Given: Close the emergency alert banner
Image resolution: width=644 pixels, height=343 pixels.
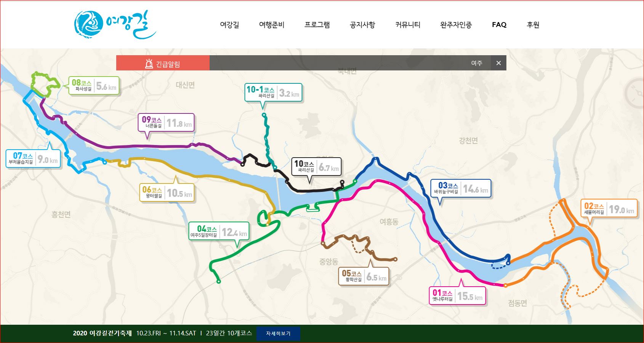Looking at the screenshot, I should (498, 63).
